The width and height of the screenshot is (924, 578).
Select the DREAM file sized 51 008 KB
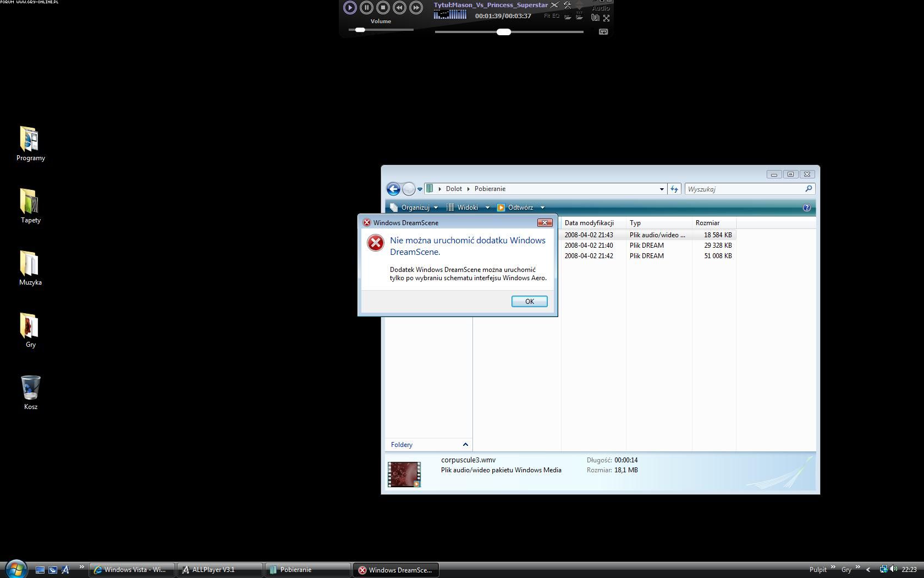pos(648,256)
